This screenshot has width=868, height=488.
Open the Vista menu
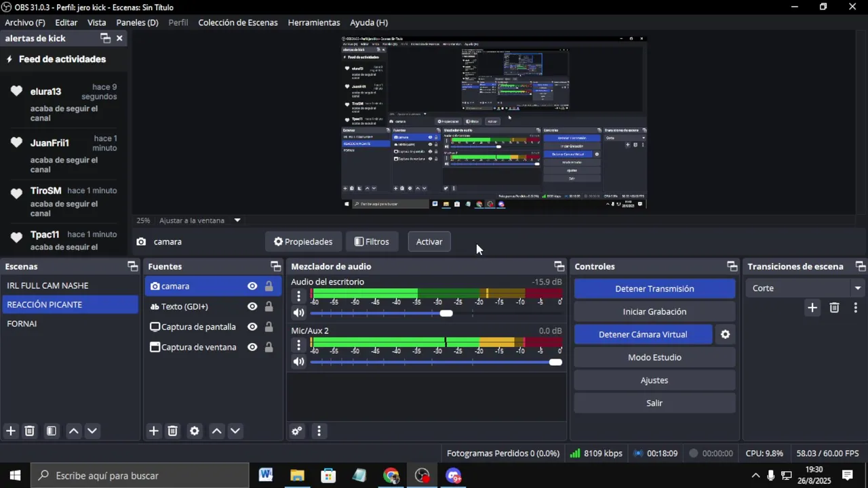(x=97, y=22)
